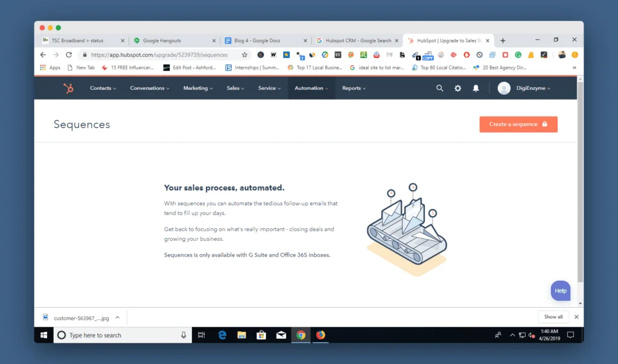Screen dimensions: 618x364
Task: Expand the Conversations menu
Action: coord(150,88)
